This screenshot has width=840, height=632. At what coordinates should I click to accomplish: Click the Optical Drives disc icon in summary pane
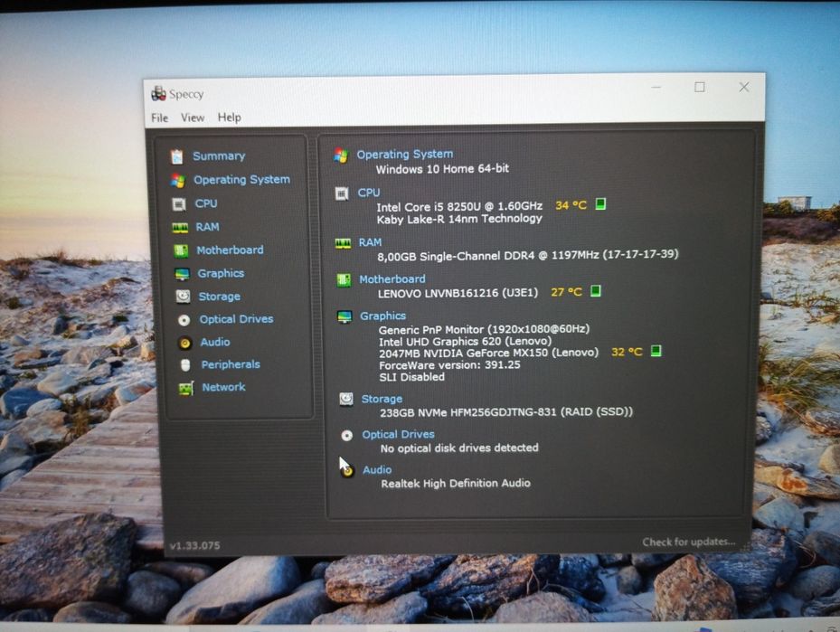point(347,436)
